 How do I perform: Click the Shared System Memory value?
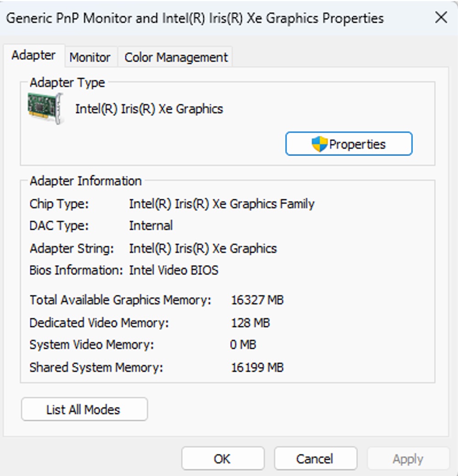coord(257,367)
